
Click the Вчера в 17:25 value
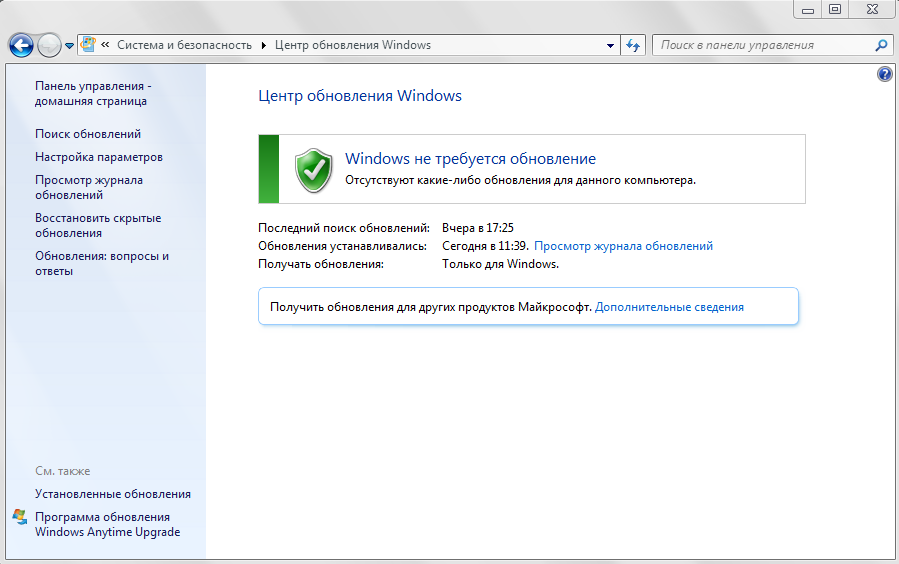(478, 228)
